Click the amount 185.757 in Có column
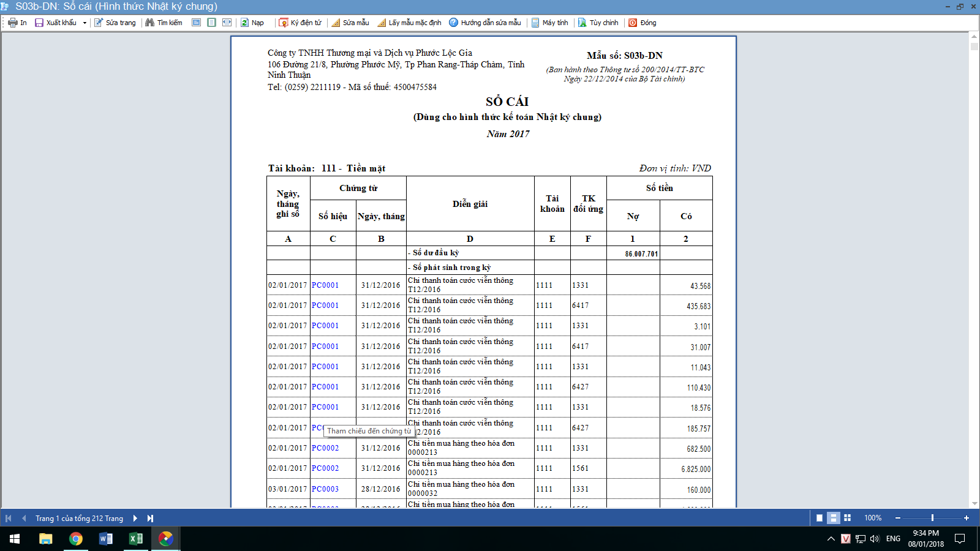The image size is (980, 551). [x=698, y=429]
